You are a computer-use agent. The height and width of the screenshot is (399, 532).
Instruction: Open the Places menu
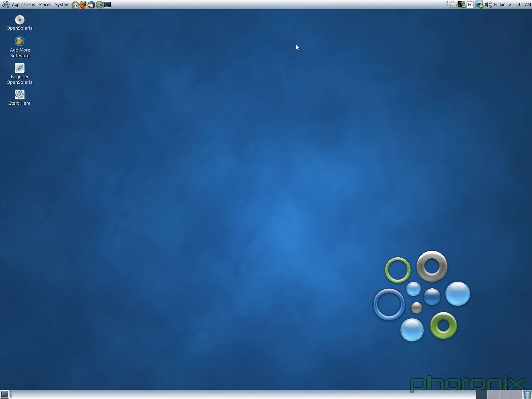point(45,5)
